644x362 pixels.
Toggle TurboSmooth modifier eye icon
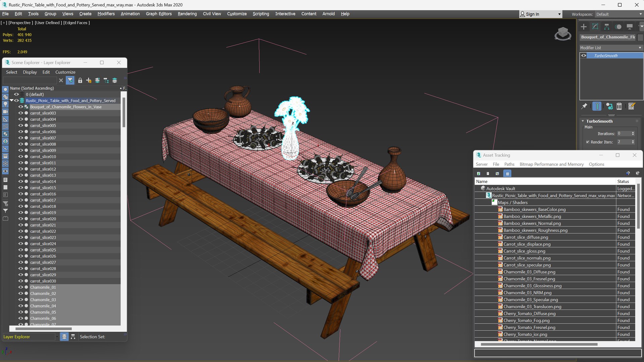(584, 56)
